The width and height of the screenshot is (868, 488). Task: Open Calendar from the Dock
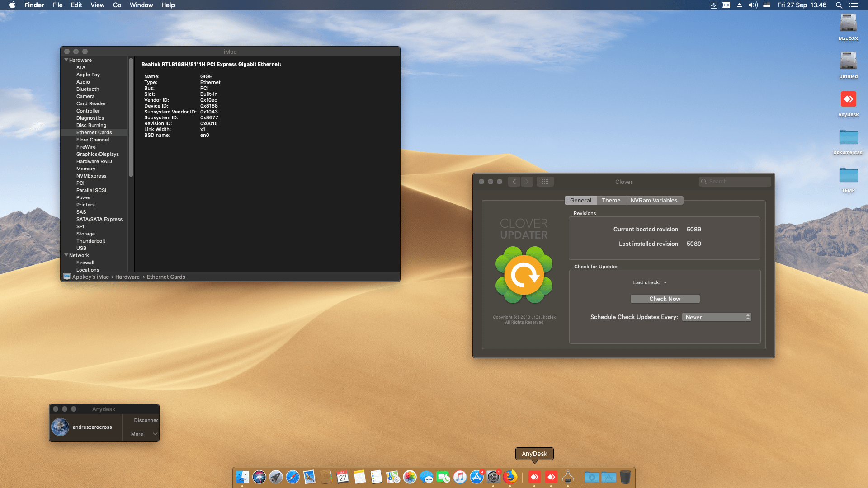pyautogui.click(x=343, y=477)
